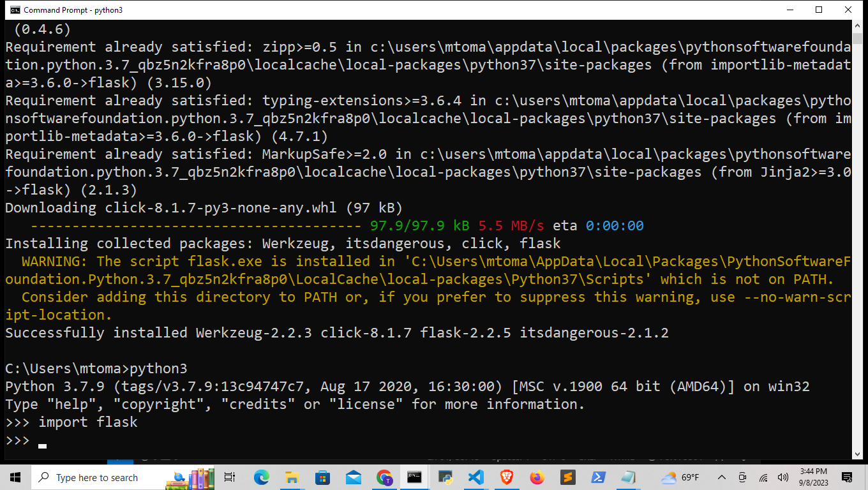Open the Command Prompt title bar system icon

coord(15,10)
